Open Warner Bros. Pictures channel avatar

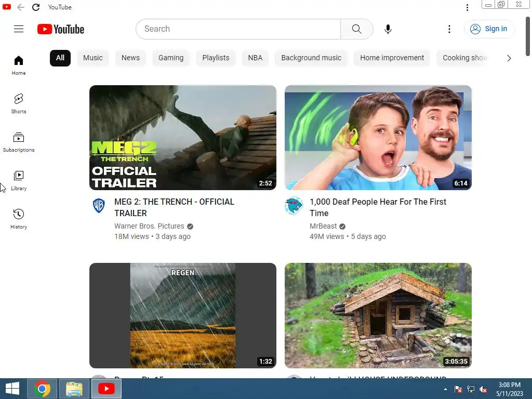coord(99,206)
